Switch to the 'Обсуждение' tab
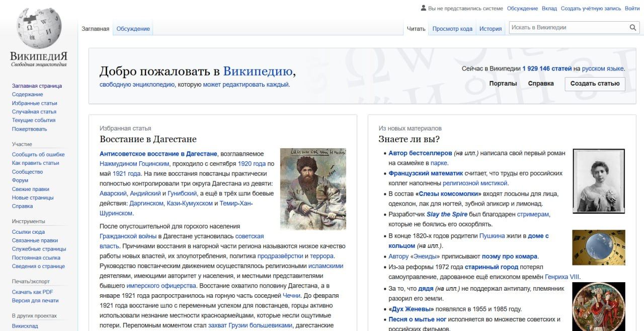The image size is (644, 331). pos(133,29)
